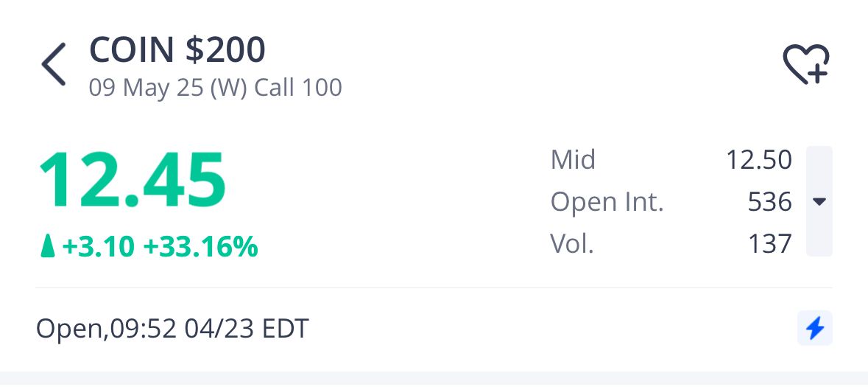Select the Mid label row

point(671,160)
